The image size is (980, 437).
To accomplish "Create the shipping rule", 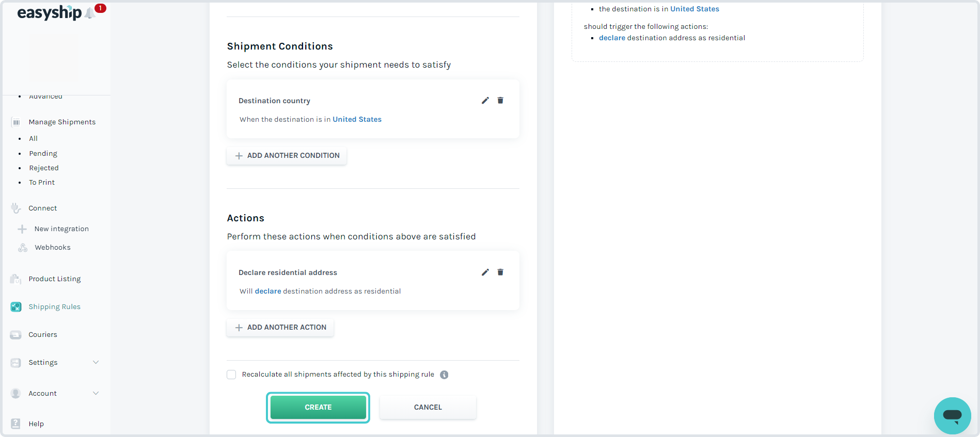I will pyautogui.click(x=318, y=408).
